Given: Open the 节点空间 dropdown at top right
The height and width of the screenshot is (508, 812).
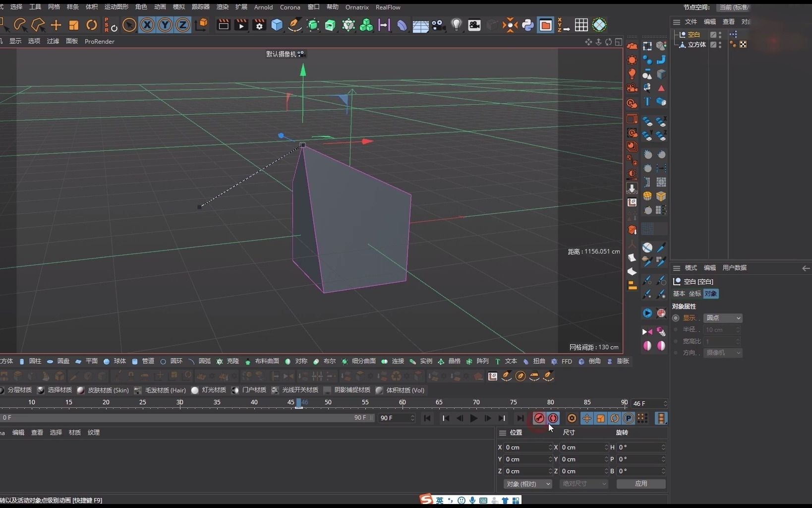Looking at the screenshot, I should pyautogui.click(x=735, y=8).
